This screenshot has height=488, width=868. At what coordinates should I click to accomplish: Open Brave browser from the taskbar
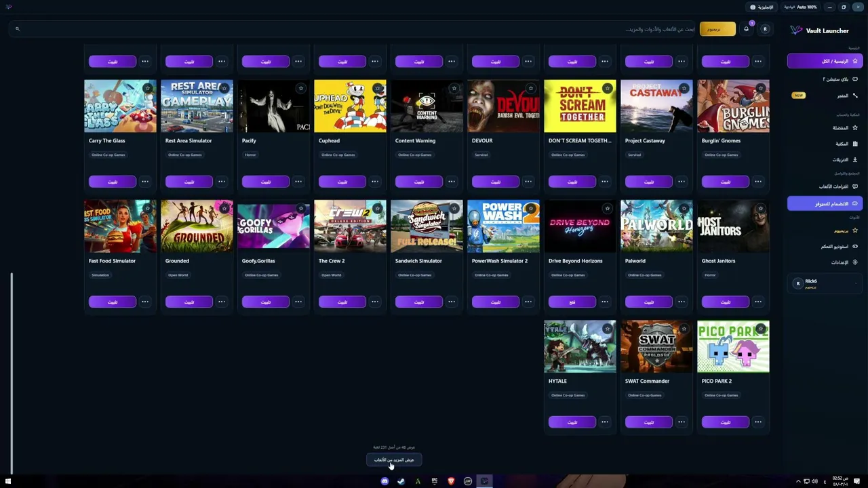(451, 481)
